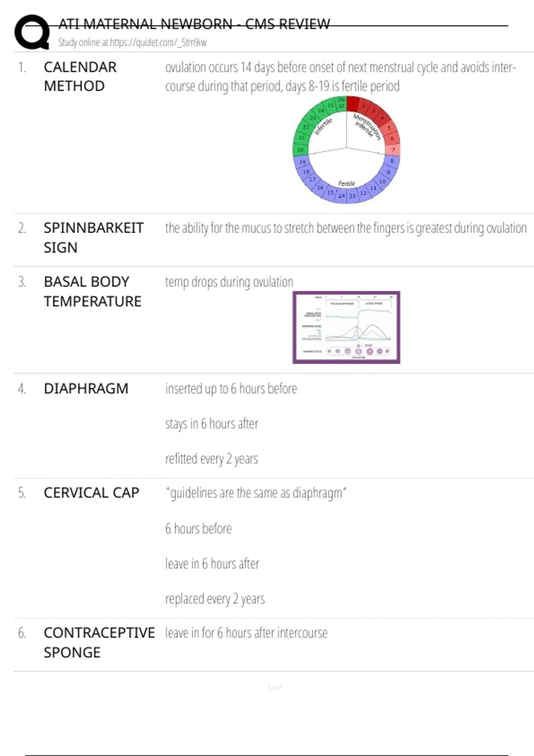Open the basal body temperature chart image

(346, 327)
